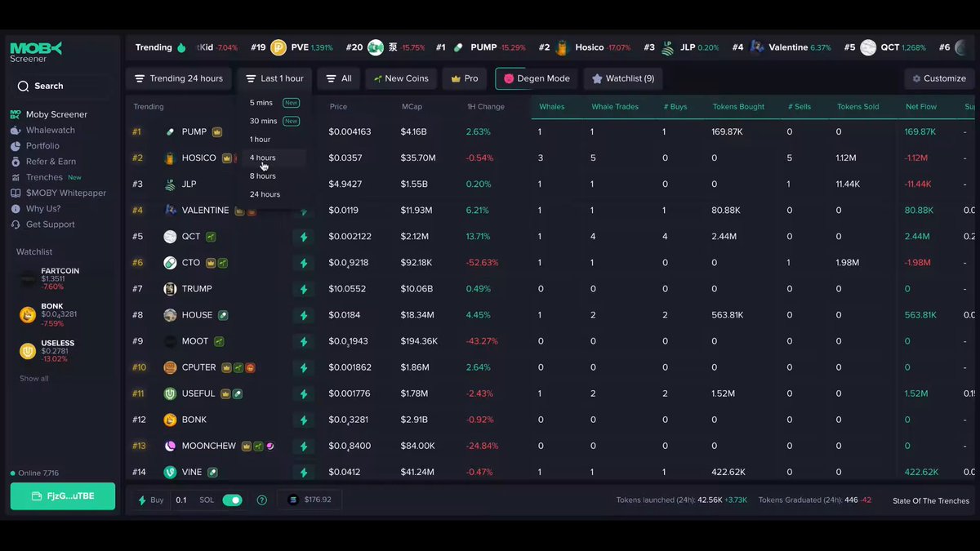
Task: Select 8 hours timeframe option
Action: 274,176
